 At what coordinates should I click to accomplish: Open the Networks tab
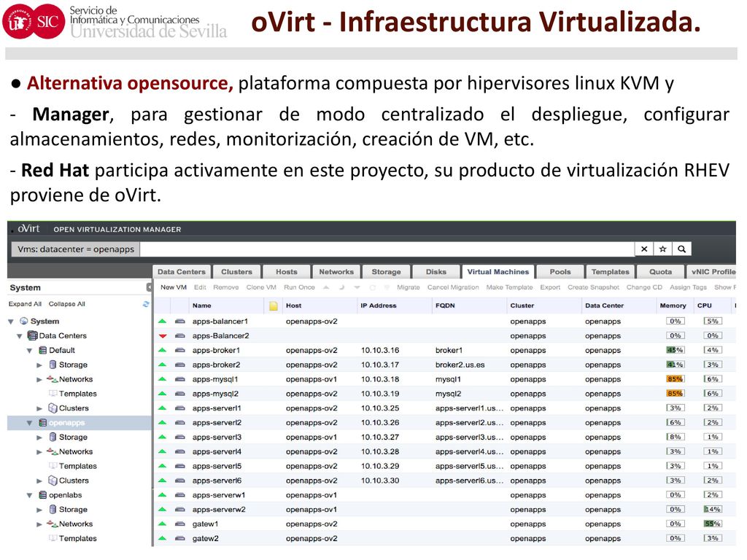point(336,272)
